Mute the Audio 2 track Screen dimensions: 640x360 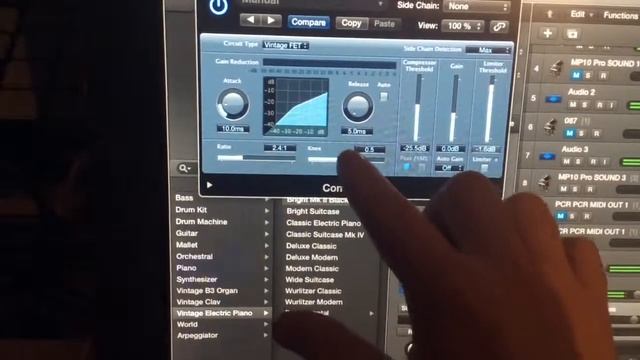coord(573,104)
